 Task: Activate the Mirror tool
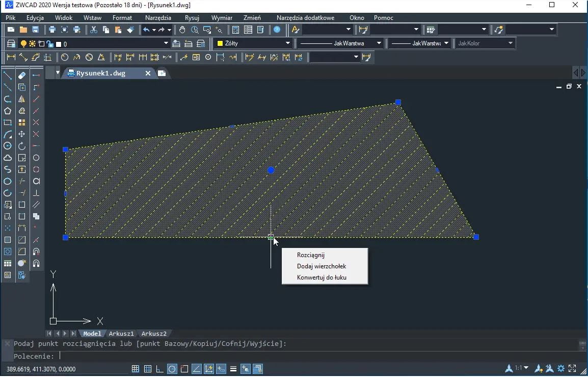click(22, 99)
